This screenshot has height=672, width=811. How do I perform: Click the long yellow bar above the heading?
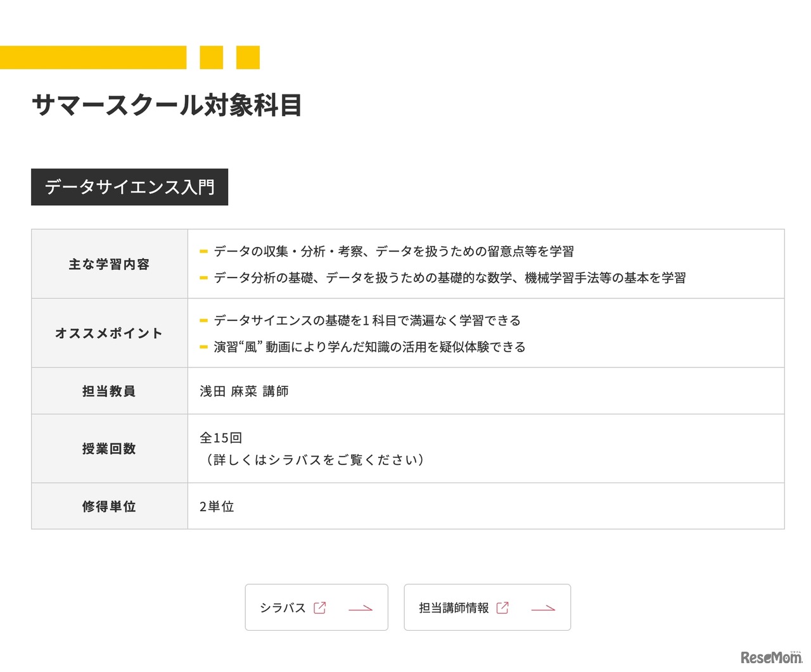pyautogui.click(x=93, y=58)
